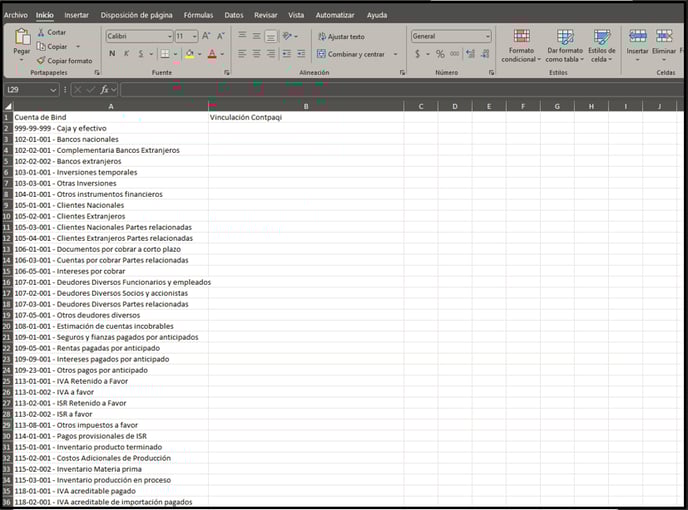Screen dimensions: 688x510
Task: Open Dar formato como tabla
Action: tap(565, 46)
